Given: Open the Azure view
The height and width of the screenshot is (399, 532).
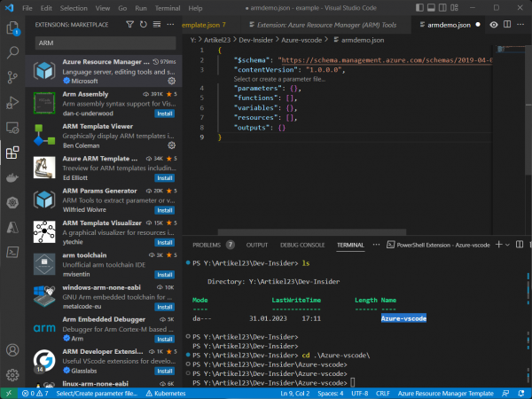Looking at the screenshot, I should [x=12, y=227].
